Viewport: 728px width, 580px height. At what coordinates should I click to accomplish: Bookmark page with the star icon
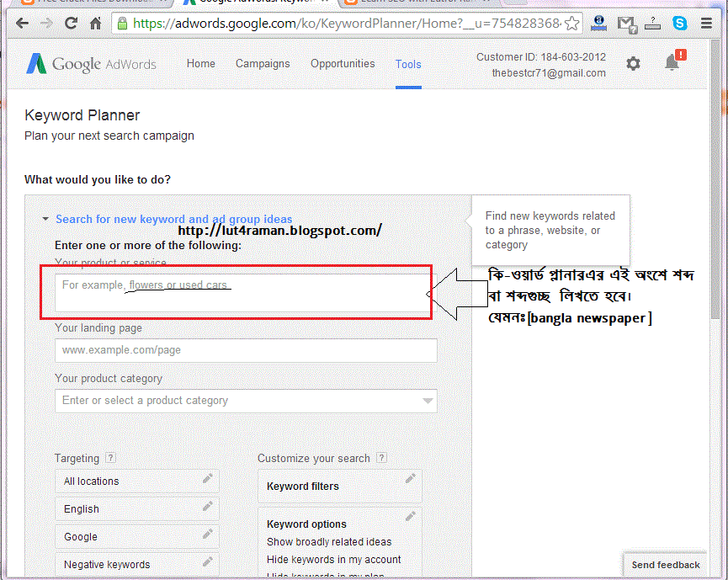click(572, 24)
